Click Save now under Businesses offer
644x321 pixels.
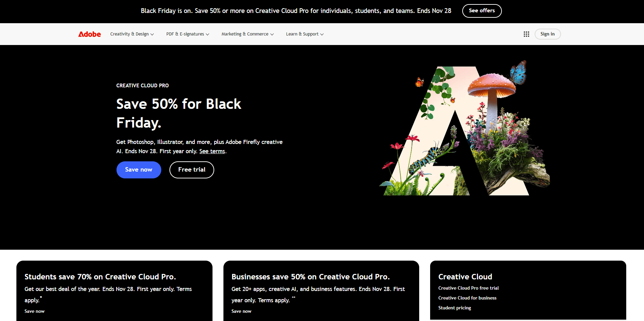[241, 311]
